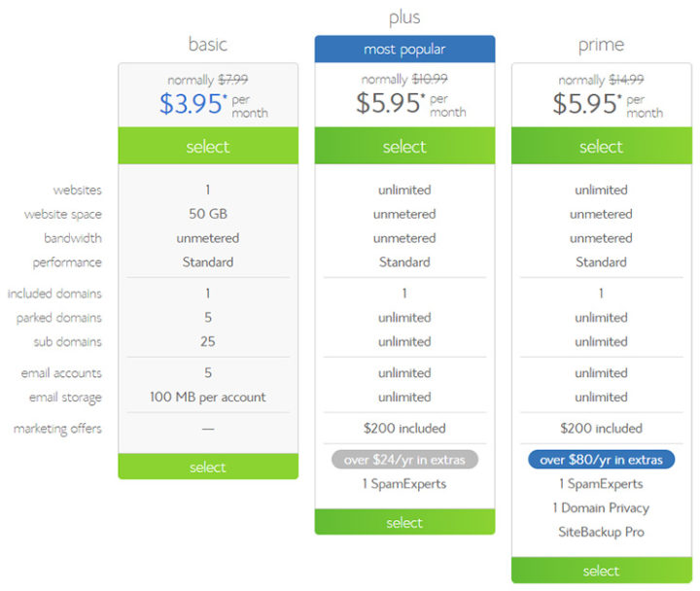Click top select button for plus plan
Viewport: 700px width, 591px height.
[404, 147]
